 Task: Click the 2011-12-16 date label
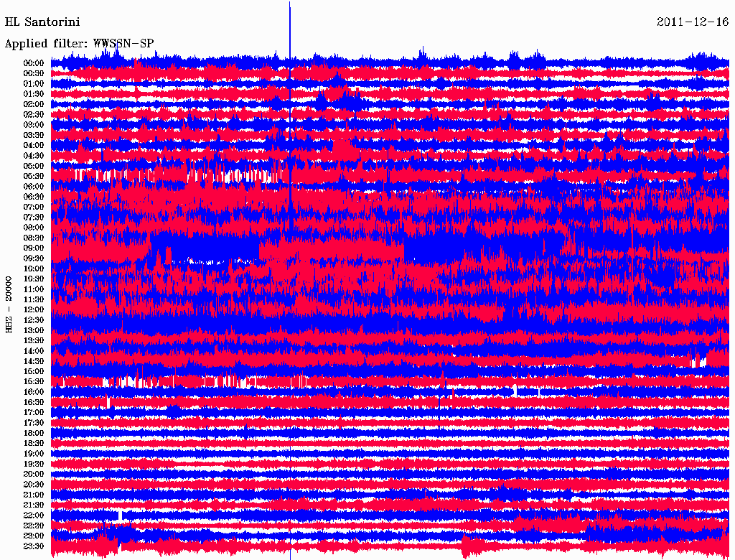[692, 22]
